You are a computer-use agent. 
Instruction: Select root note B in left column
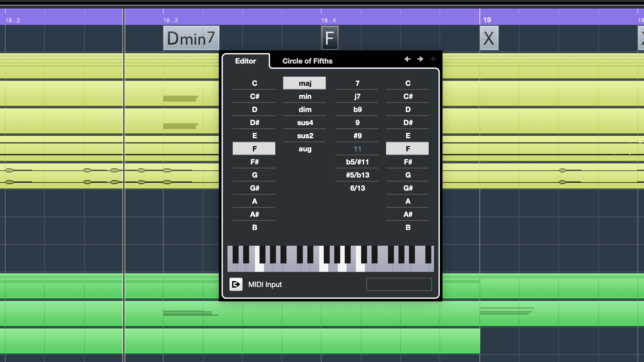tap(254, 227)
